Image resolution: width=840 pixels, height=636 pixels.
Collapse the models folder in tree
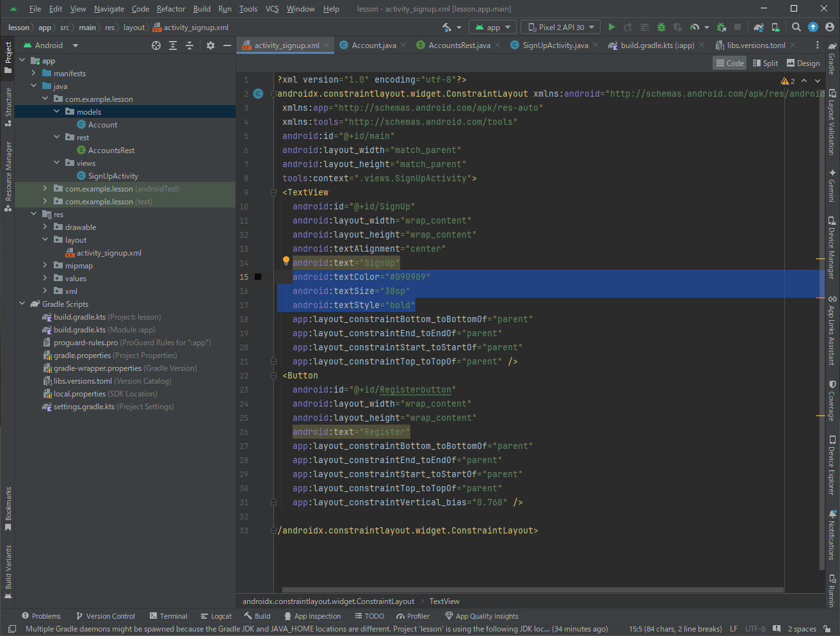pyautogui.click(x=57, y=111)
